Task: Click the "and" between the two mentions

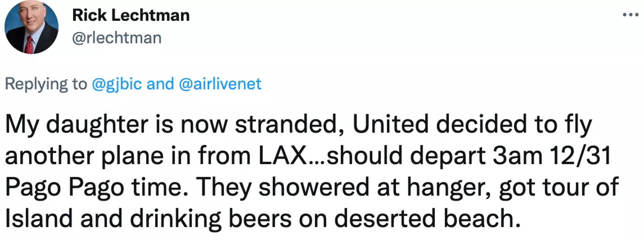Action: click(x=161, y=84)
